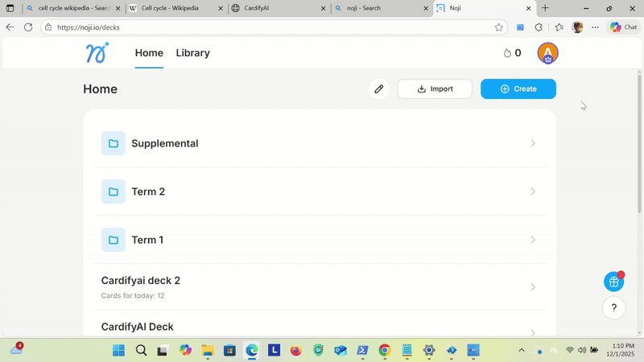Click the pencil edit icon

click(x=378, y=88)
